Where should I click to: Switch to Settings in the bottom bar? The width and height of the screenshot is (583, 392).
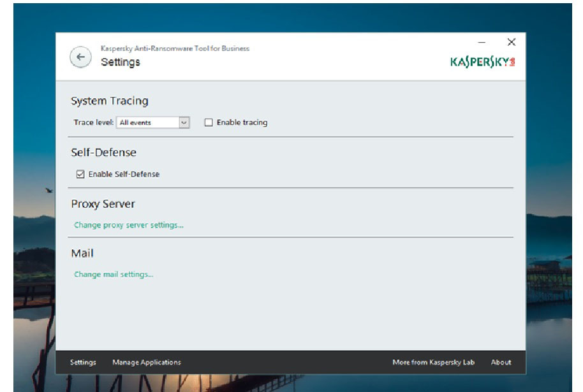(83, 362)
